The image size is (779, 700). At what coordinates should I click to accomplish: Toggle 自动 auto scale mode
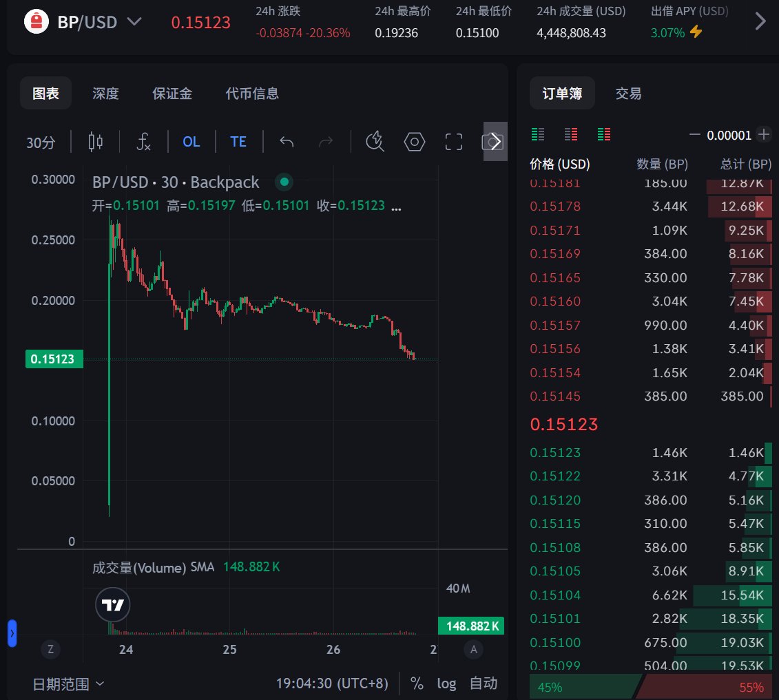coord(484,683)
